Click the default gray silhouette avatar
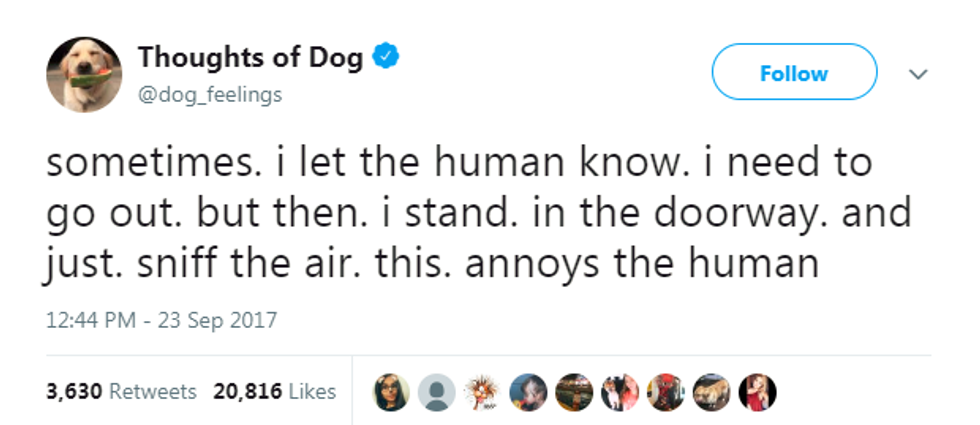This screenshot has height=425, width=980. [x=435, y=392]
